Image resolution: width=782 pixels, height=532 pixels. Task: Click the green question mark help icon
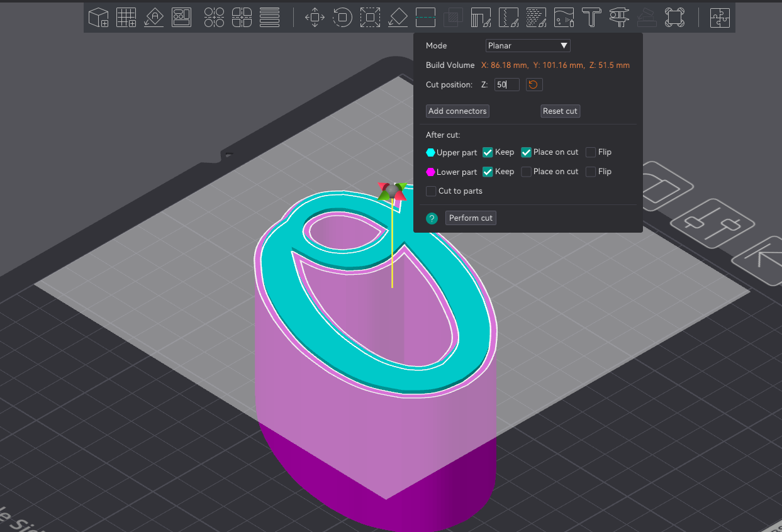[x=432, y=218]
